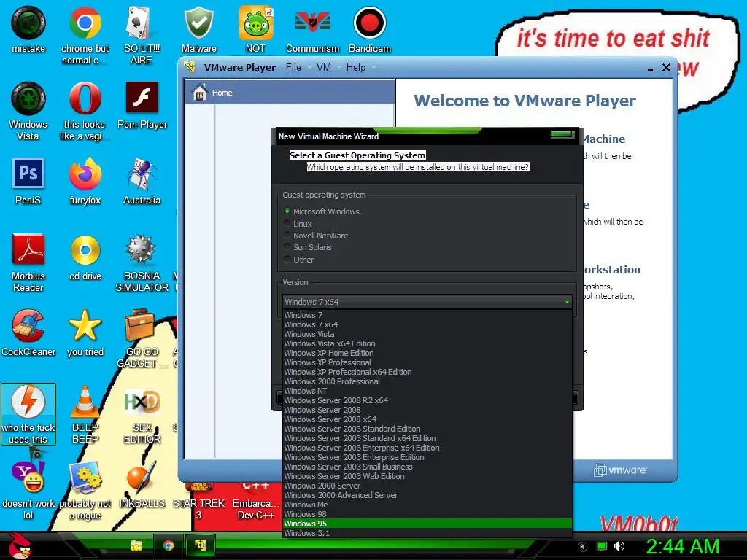747x560 pixels.
Task: Open the Australia spider solitaire icon
Action: (x=142, y=181)
